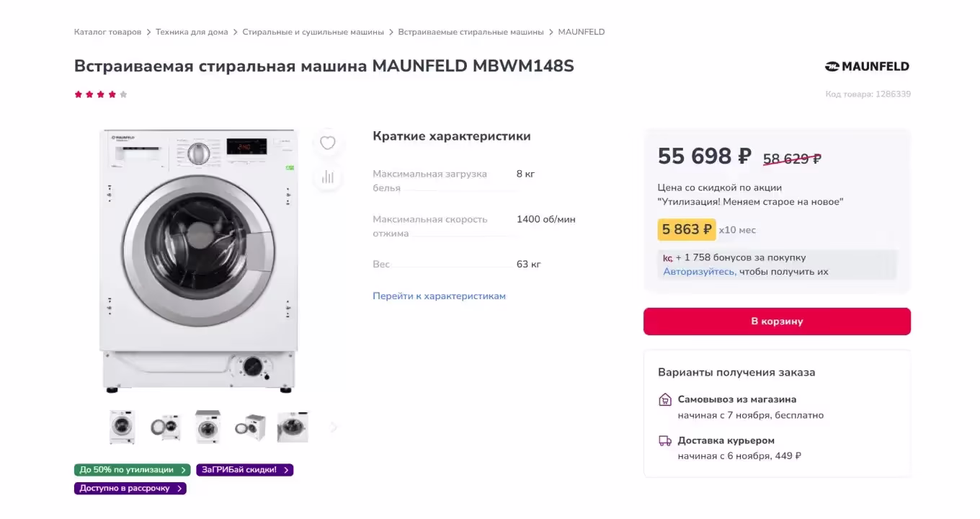Click the MAUNFELD brand logo
This screenshot has width=980, height=519.
point(867,66)
